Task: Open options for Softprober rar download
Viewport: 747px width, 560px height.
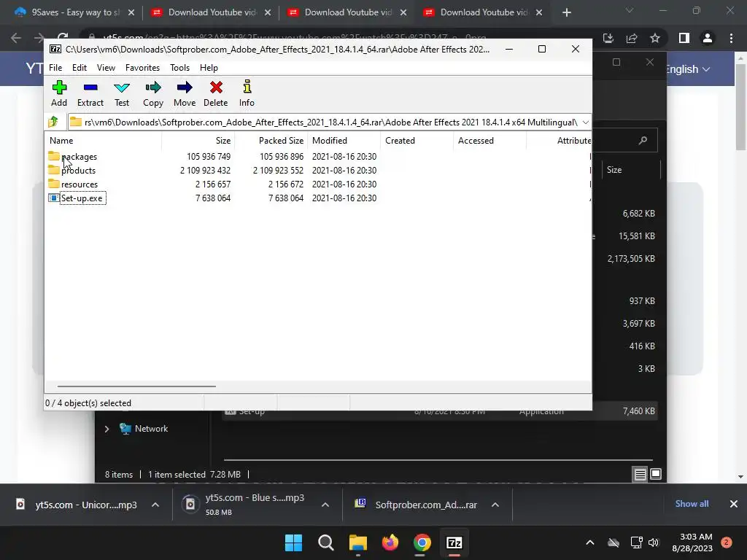Action: click(x=495, y=505)
